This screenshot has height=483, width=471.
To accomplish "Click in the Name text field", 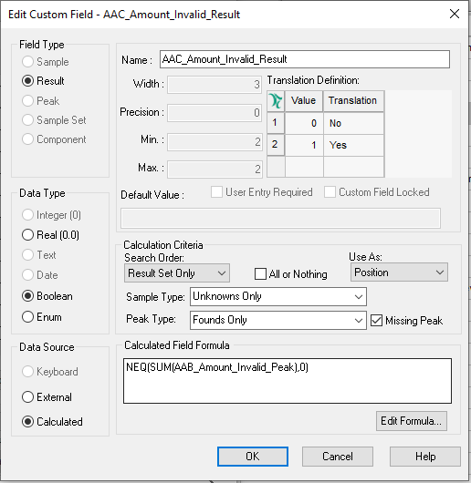I will click(x=305, y=59).
